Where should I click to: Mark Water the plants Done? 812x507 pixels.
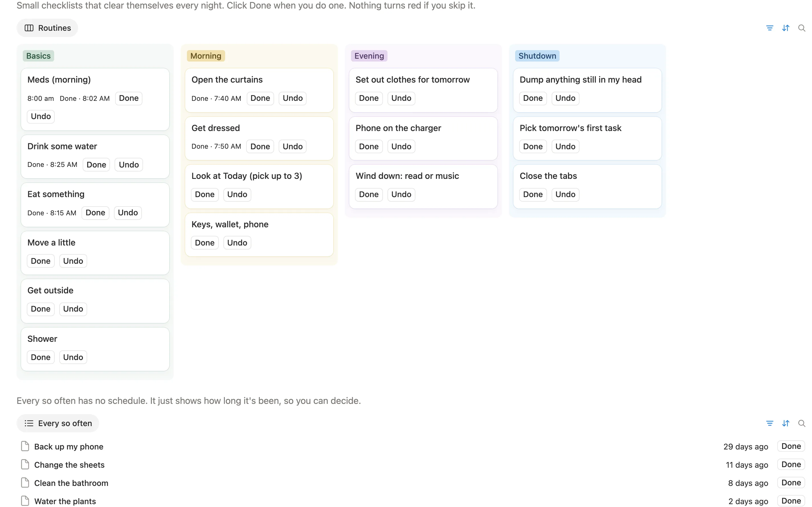click(x=791, y=501)
